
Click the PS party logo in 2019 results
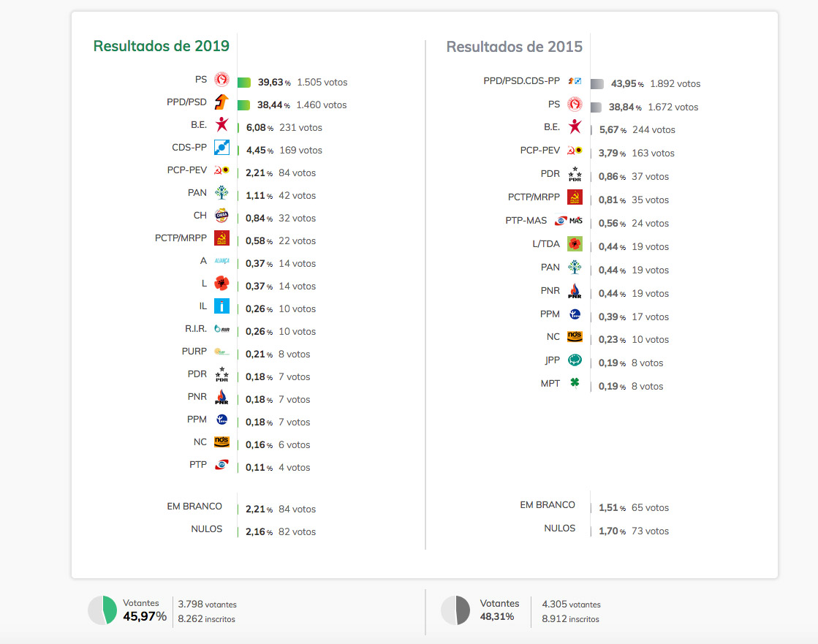tap(221, 79)
